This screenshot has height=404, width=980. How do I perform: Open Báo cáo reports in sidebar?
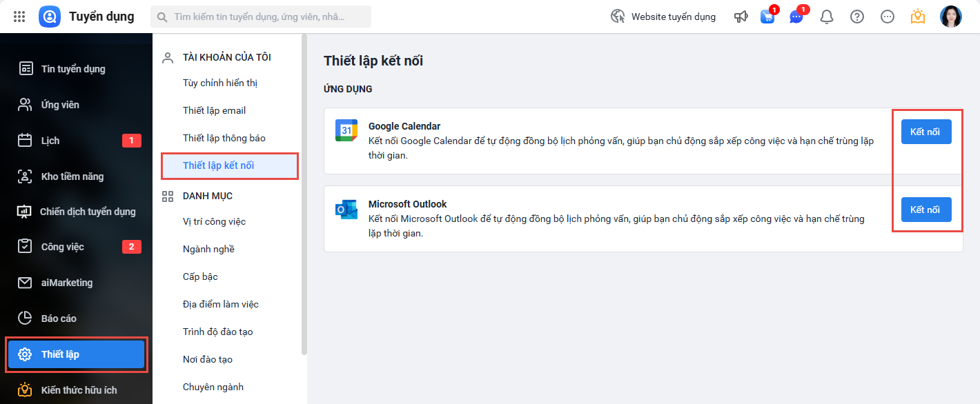[59, 319]
